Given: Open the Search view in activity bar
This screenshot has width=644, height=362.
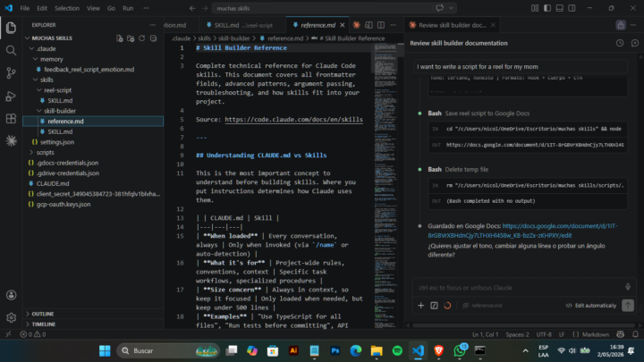Looking at the screenshot, I should (11, 50).
